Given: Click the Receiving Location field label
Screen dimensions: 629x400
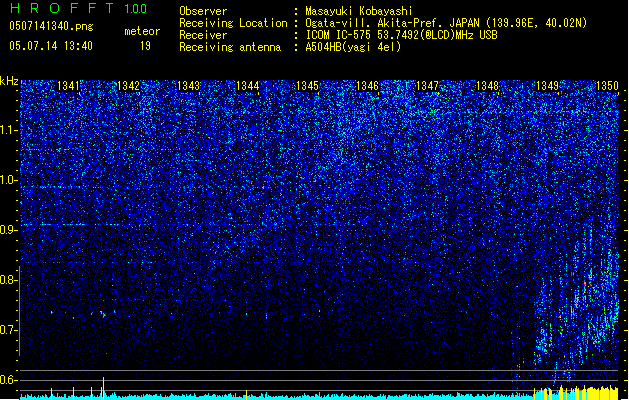Looking at the screenshot, I should (x=233, y=23).
